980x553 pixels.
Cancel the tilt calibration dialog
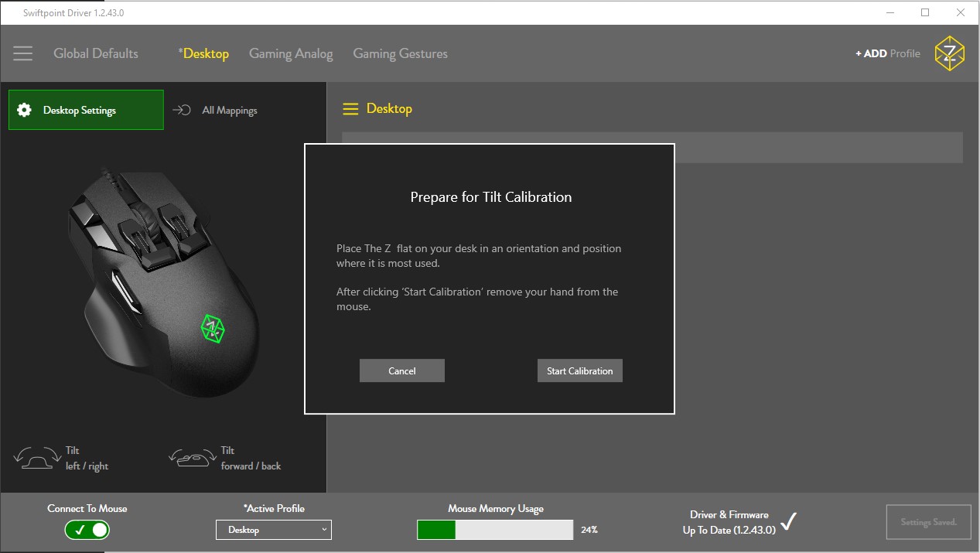pos(402,370)
